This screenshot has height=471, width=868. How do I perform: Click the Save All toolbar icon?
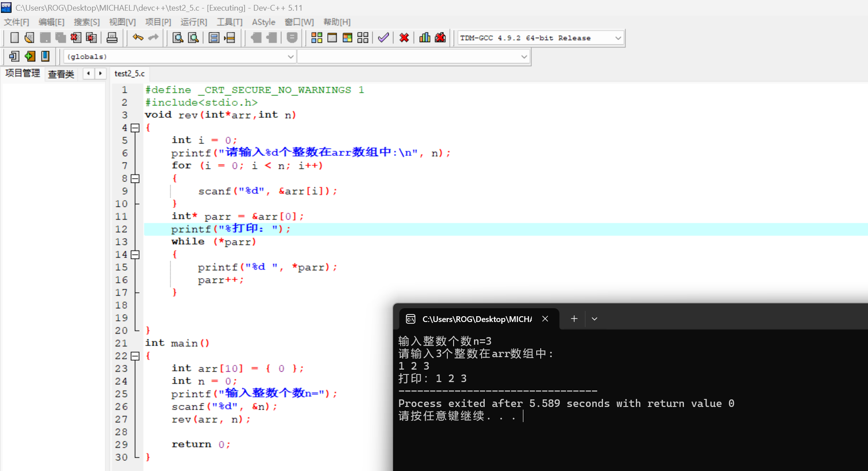point(60,38)
